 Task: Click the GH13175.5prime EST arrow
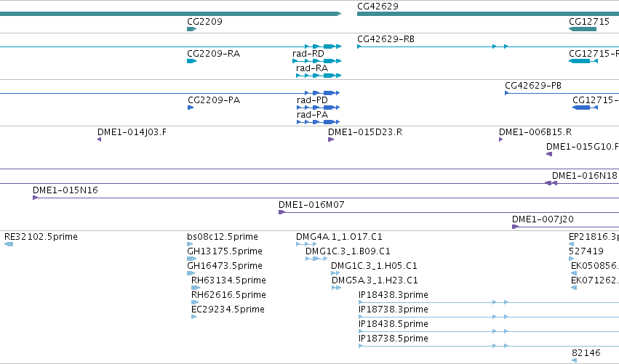click(191, 259)
